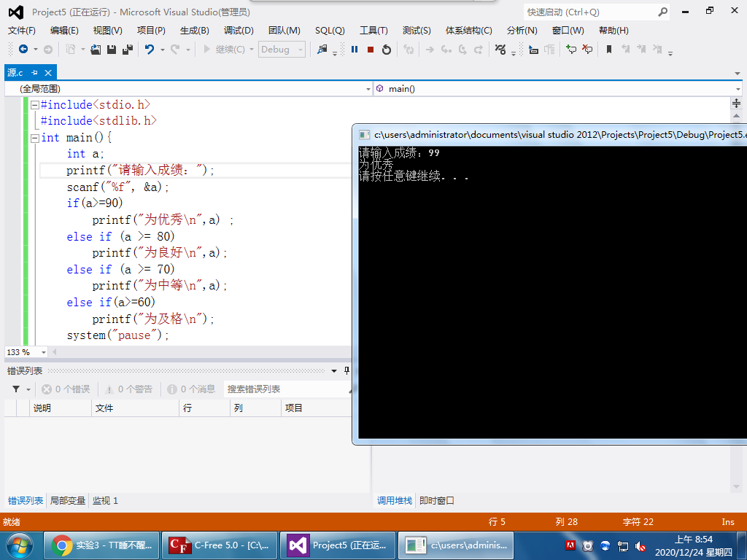Close the 源.c document tab
Screen dimensions: 747x560
47,72
